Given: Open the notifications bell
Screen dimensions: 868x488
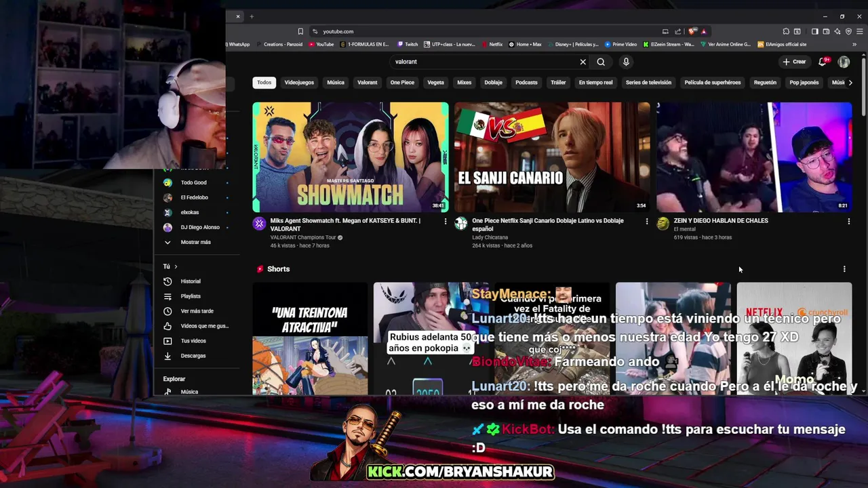Looking at the screenshot, I should 823,62.
